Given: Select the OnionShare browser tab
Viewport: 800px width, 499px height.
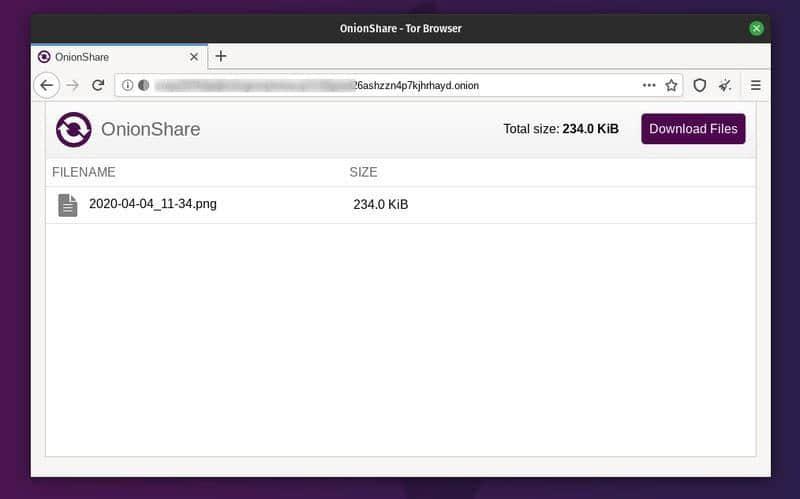Looking at the screenshot, I should click(110, 57).
